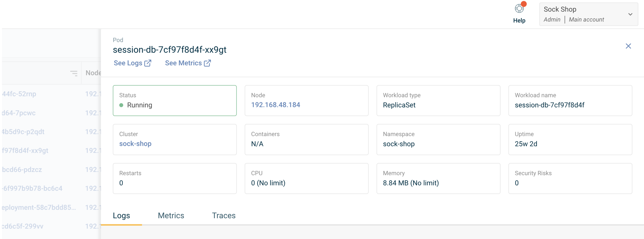Open the See Metrics link
Screen dimensions: 644x239
coord(188,63)
